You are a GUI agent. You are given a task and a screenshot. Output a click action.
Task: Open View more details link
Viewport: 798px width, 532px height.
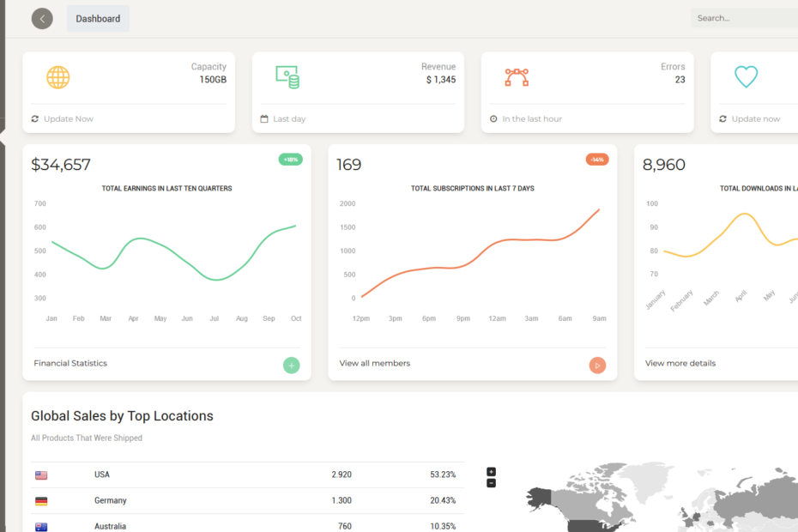coord(680,363)
